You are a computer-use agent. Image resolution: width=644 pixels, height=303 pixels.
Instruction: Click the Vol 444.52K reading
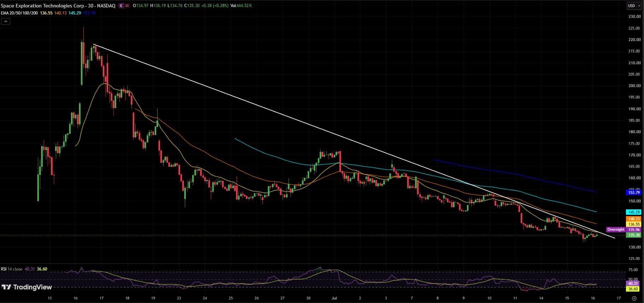(x=241, y=6)
